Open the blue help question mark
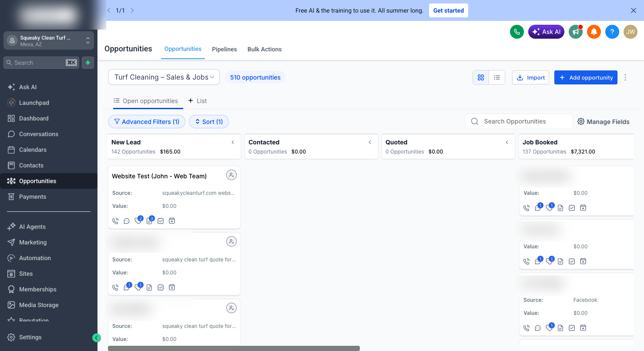 tap(612, 32)
